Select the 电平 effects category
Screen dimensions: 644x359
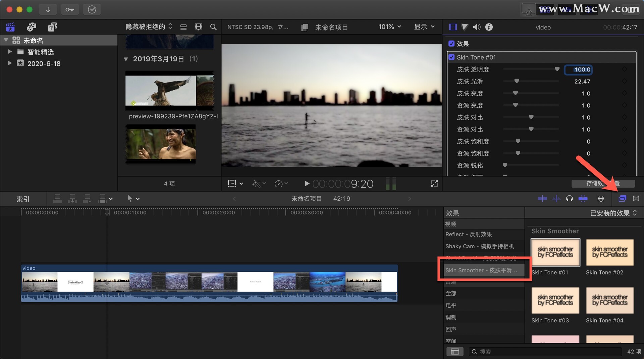click(x=484, y=305)
